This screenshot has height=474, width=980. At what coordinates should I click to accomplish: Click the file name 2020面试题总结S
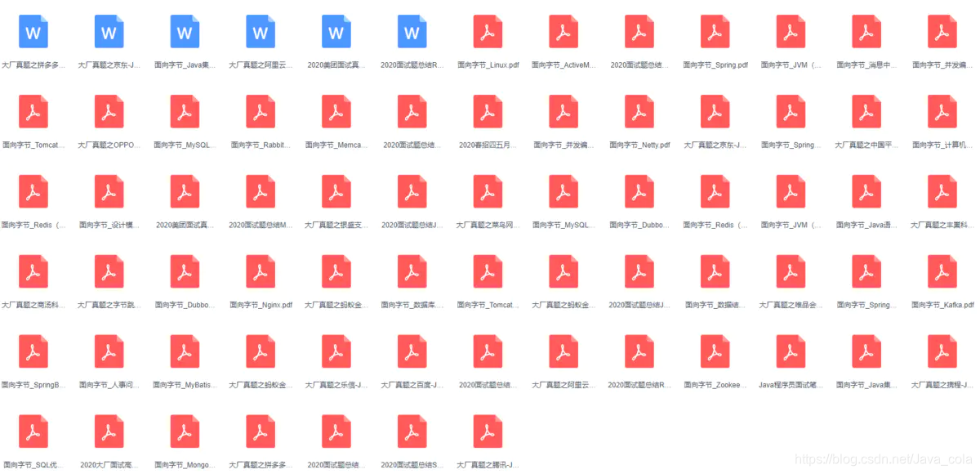[x=412, y=465]
